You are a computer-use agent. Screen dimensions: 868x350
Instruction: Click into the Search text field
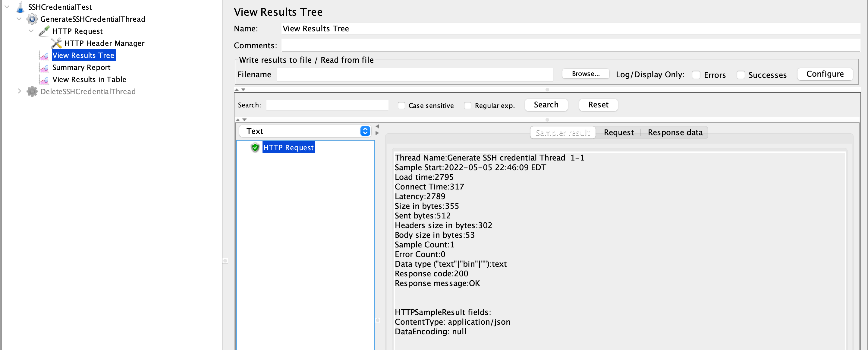pyautogui.click(x=327, y=105)
